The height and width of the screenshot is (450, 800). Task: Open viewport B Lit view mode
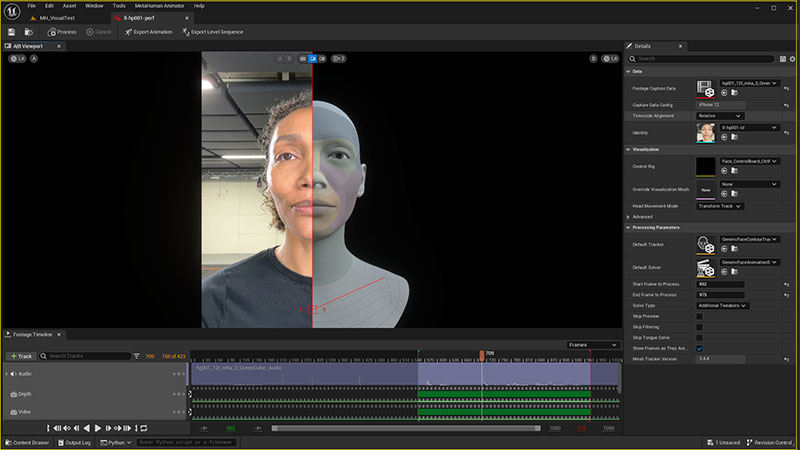pos(610,59)
